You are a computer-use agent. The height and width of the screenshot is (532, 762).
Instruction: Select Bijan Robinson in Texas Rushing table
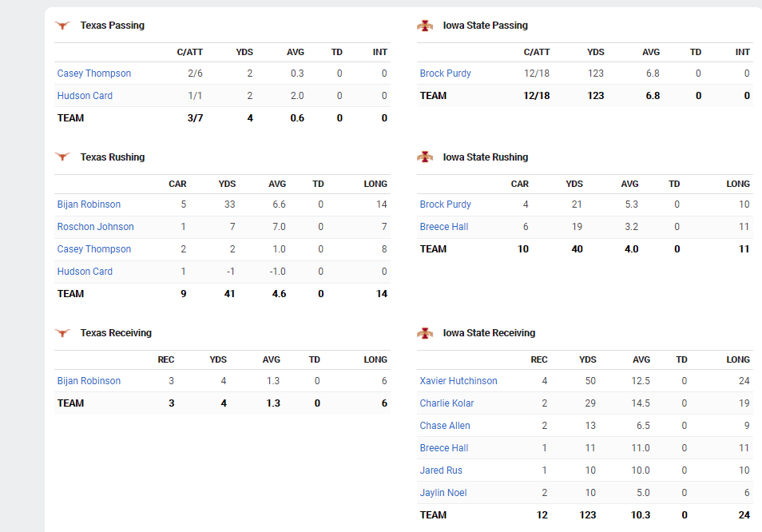click(89, 204)
